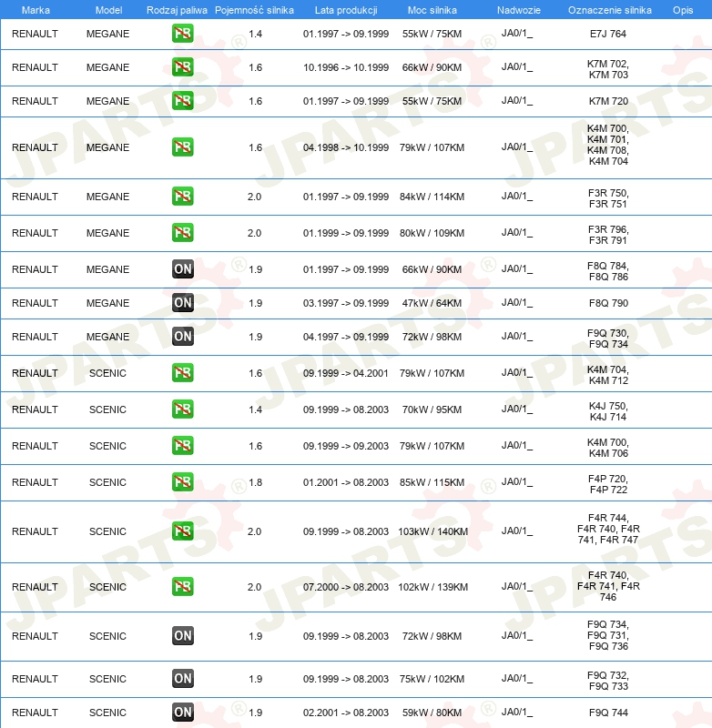Click the Model column header

coord(108,10)
